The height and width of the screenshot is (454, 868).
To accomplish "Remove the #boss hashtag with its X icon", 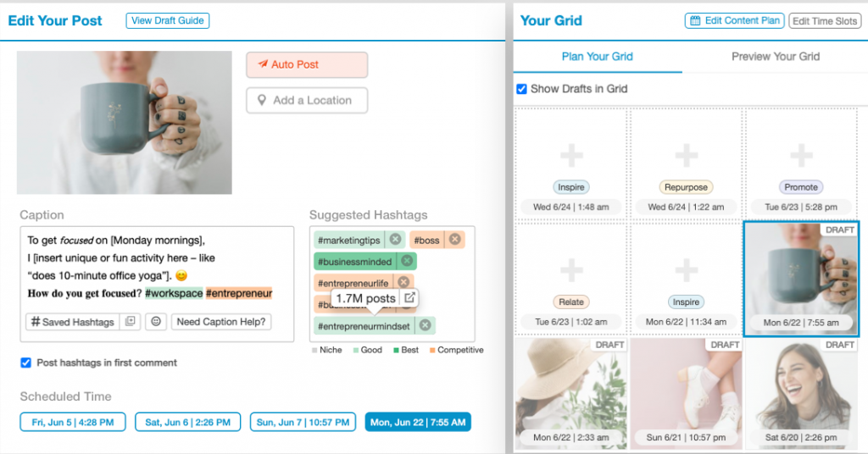I will pos(455,241).
